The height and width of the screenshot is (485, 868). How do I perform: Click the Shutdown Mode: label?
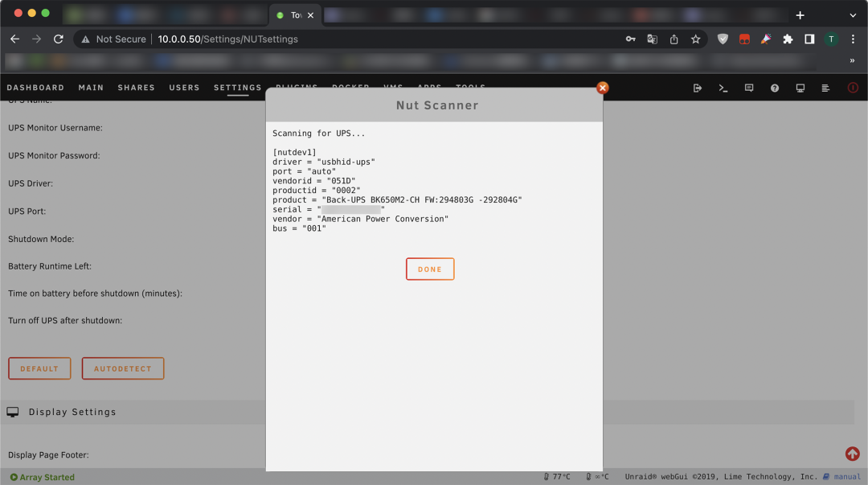(41, 239)
